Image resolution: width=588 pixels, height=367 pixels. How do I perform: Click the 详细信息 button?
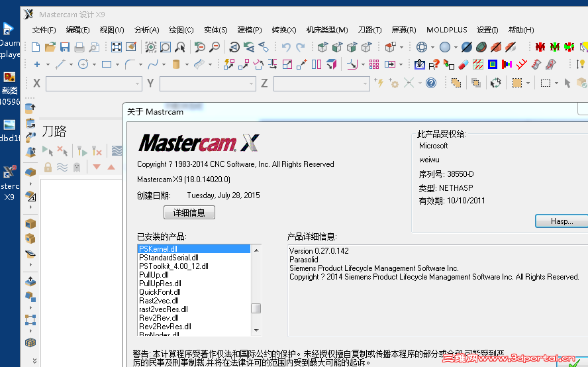189,213
